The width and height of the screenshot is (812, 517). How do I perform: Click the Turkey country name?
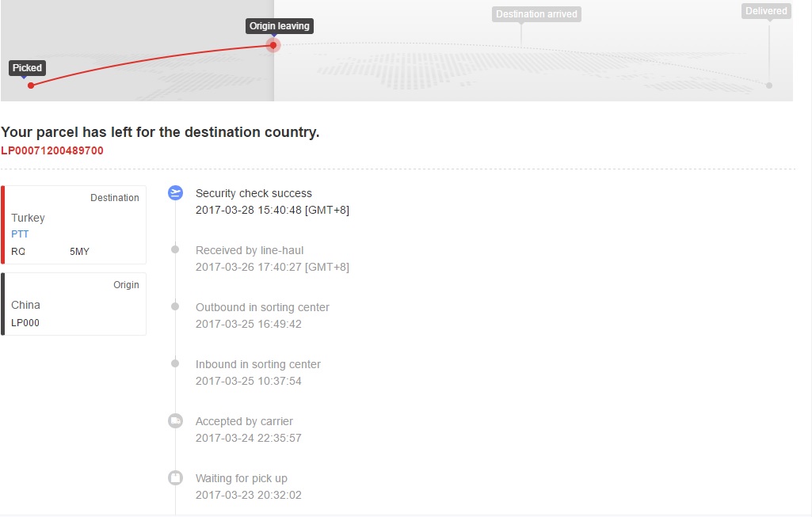click(28, 218)
